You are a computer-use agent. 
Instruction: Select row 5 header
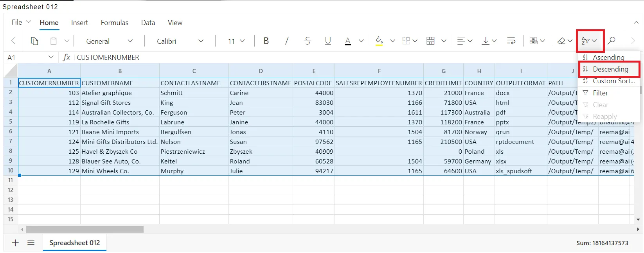11,122
